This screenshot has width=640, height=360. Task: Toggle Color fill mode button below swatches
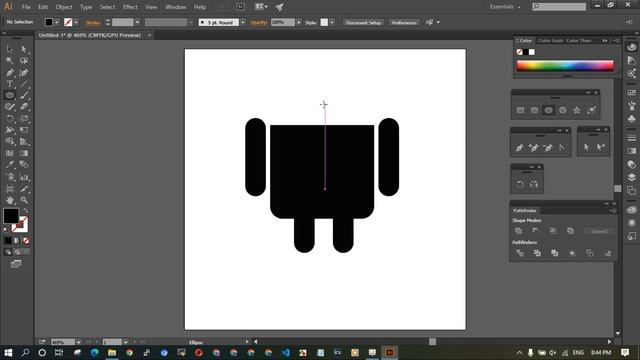[x=8, y=241]
